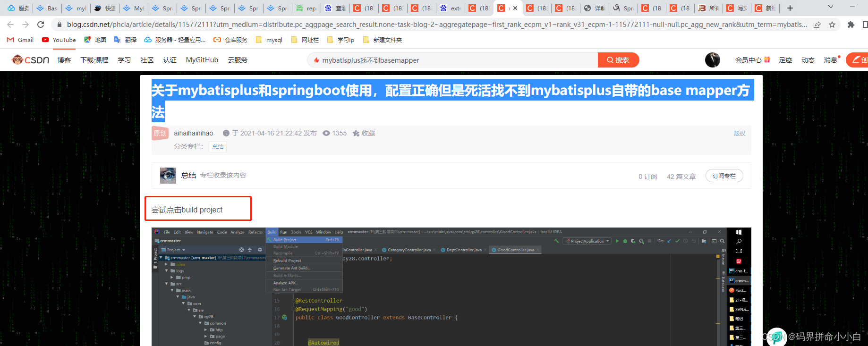The width and height of the screenshot is (868, 346).
Task: Open the 翻译 translate bookmark
Action: pyautogui.click(x=126, y=40)
